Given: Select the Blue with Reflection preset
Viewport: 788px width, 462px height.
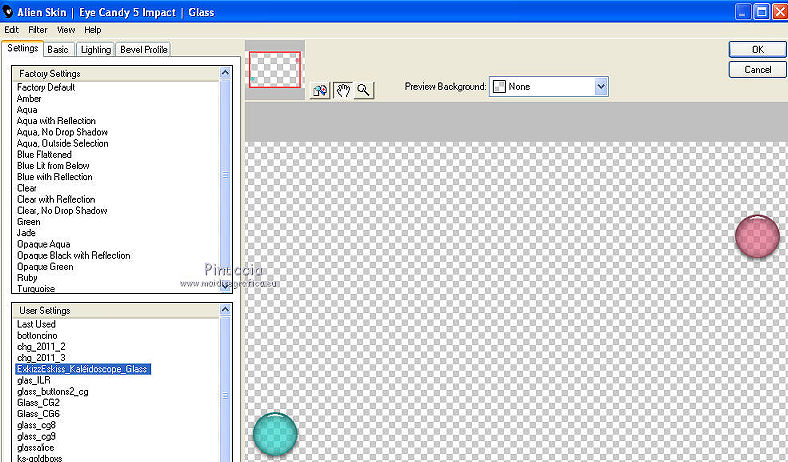Looking at the screenshot, I should pos(55,177).
